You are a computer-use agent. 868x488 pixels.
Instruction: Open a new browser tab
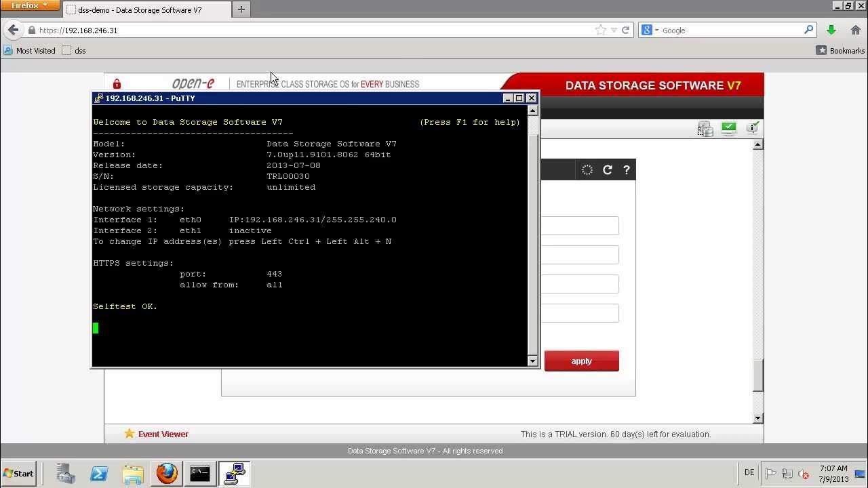(241, 9)
